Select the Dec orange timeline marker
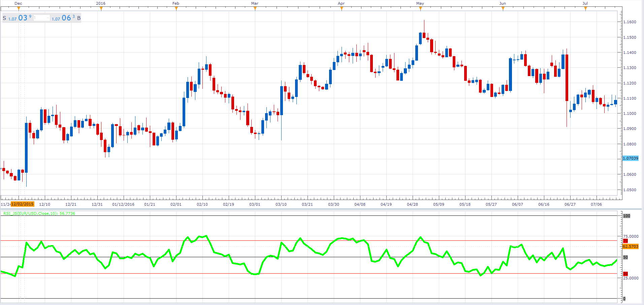 pyautogui.click(x=19, y=9)
